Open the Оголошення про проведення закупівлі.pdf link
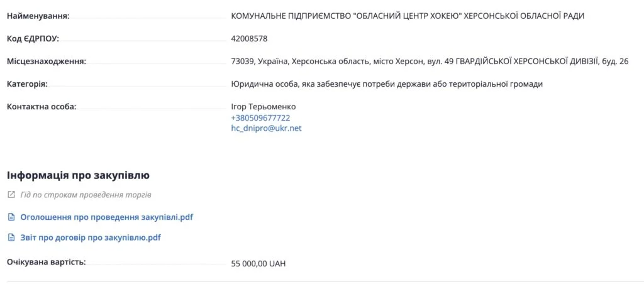 (106, 217)
